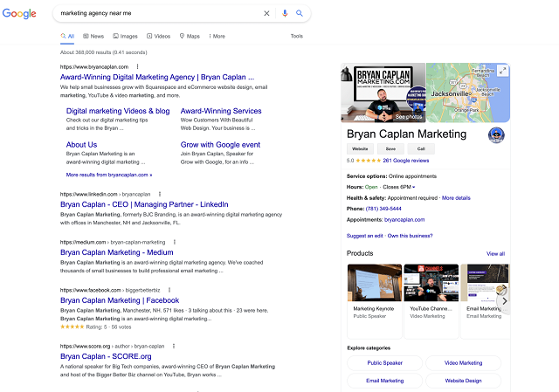Select the Video Marketing category chip
The height and width of the screenshot is (392, 559).
point(463,363)
